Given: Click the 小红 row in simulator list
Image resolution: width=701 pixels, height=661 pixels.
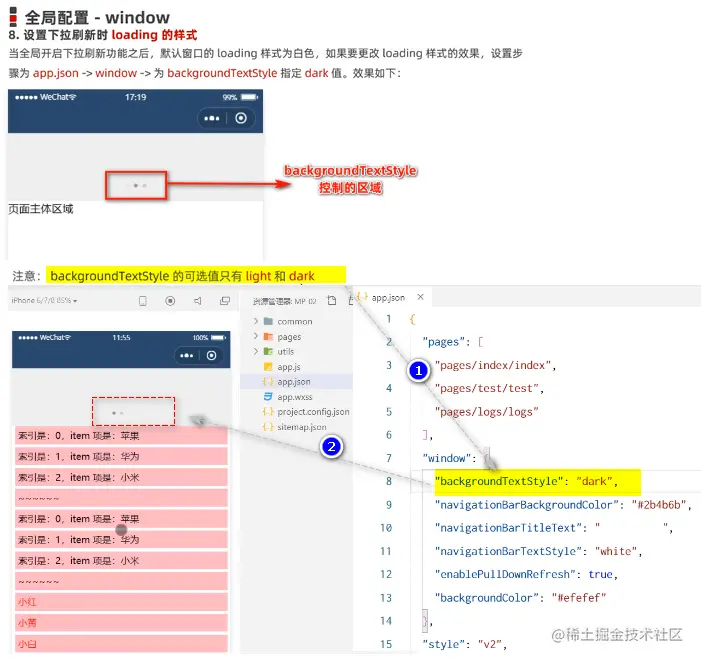Looking at the screenshot, I should [x=121, y=602].
